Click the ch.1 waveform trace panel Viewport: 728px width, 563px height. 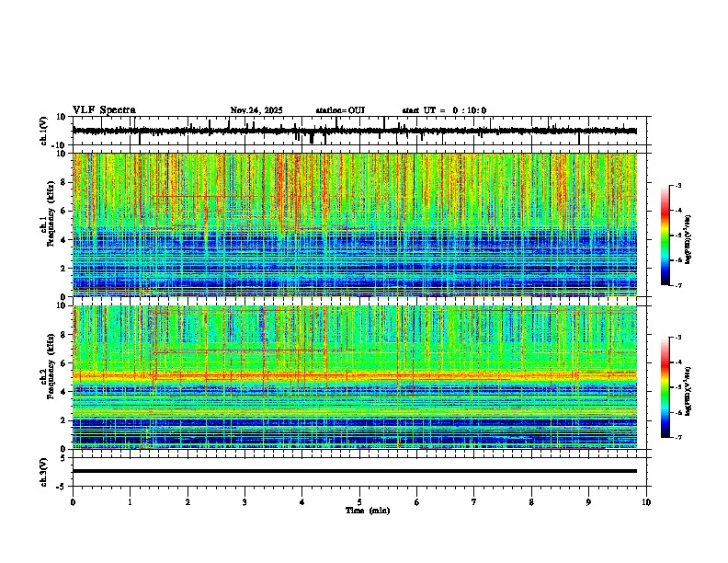(x=361, y=131)
